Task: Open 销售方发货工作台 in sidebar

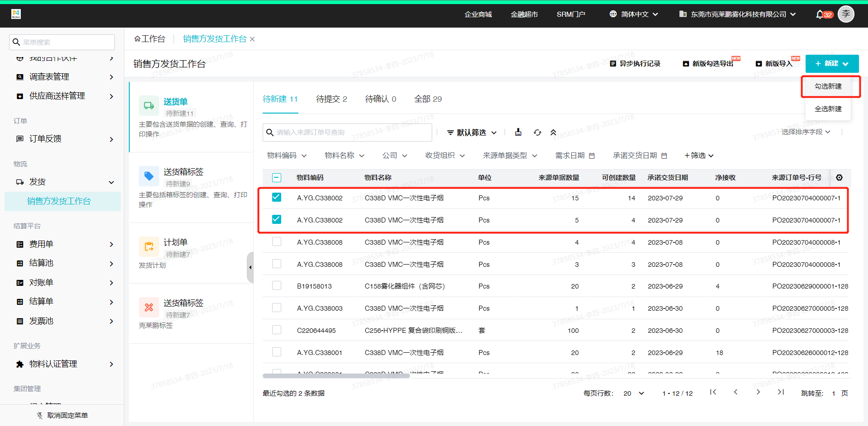Action: (x=62, y=201)
